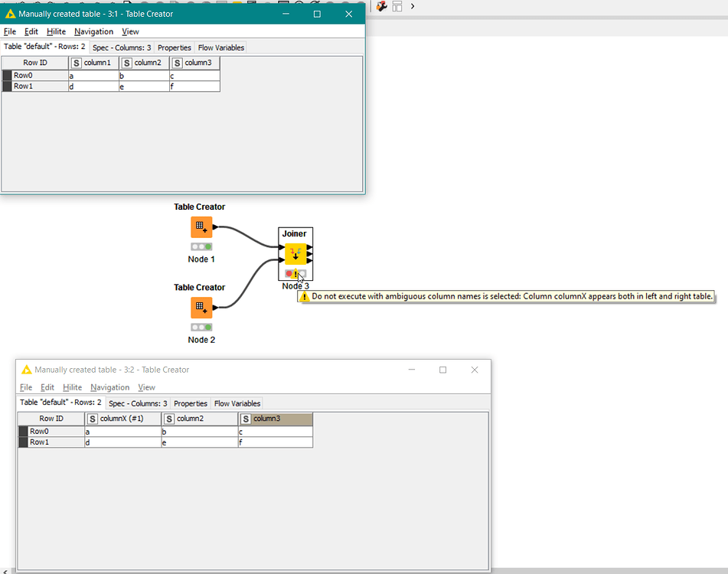Click the output port of Node 1

click(215, 227)
